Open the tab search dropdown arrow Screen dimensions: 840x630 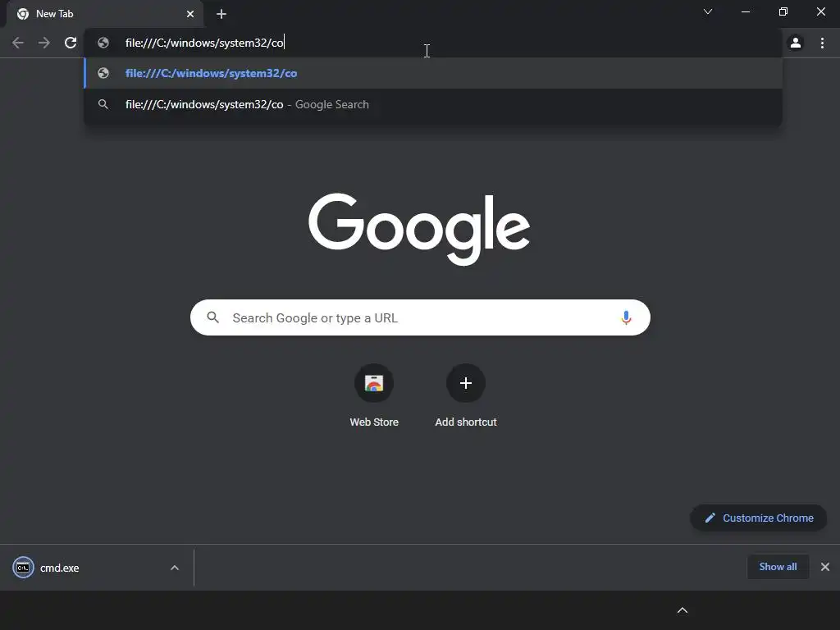[x=708, y=11]
